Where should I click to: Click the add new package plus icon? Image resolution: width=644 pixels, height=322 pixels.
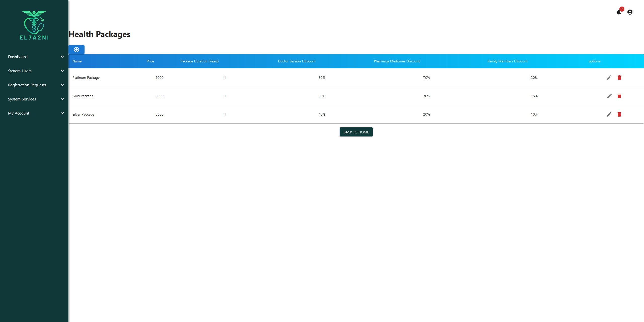76,50
